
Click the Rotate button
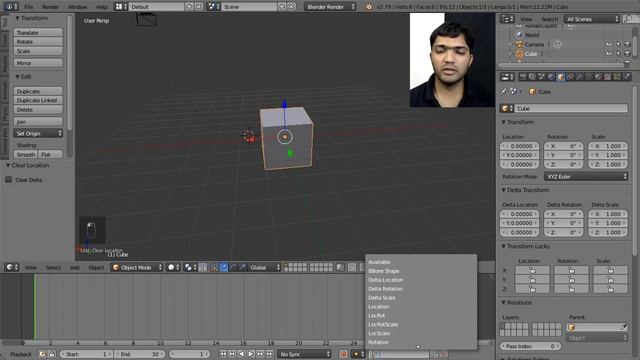(38, 42)
